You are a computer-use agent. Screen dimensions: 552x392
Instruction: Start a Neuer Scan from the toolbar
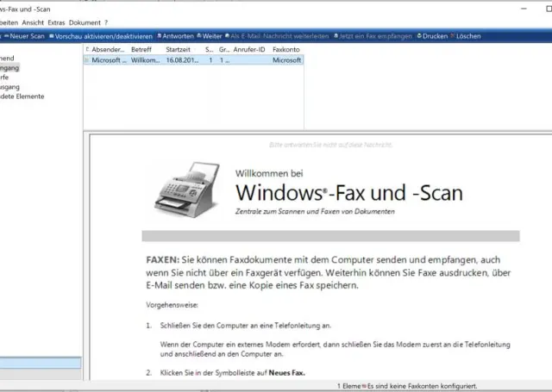pyautogui.click(x=24, y=36)
